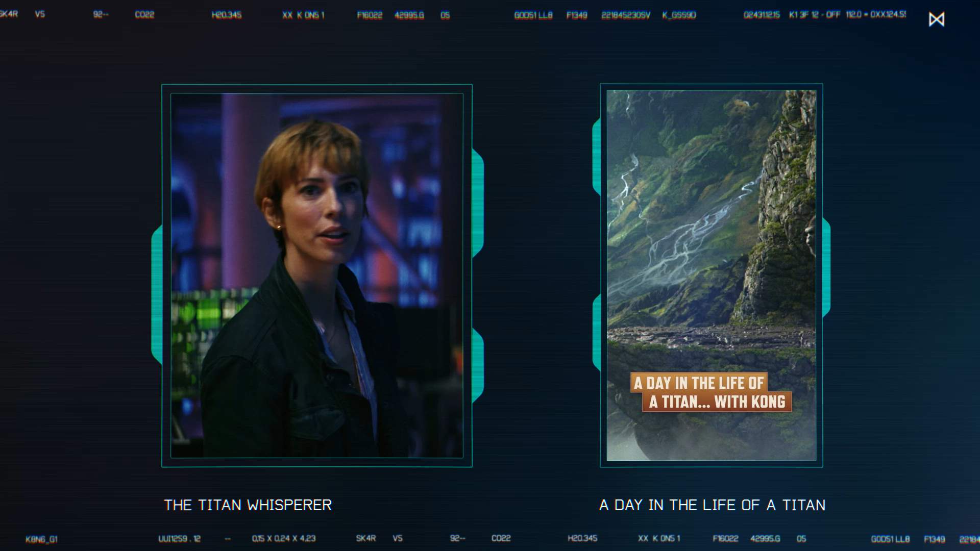The image size is (980, 551).
Task: Select THE TITAN WHISPERER title
Action: click(x=248, y=505)
